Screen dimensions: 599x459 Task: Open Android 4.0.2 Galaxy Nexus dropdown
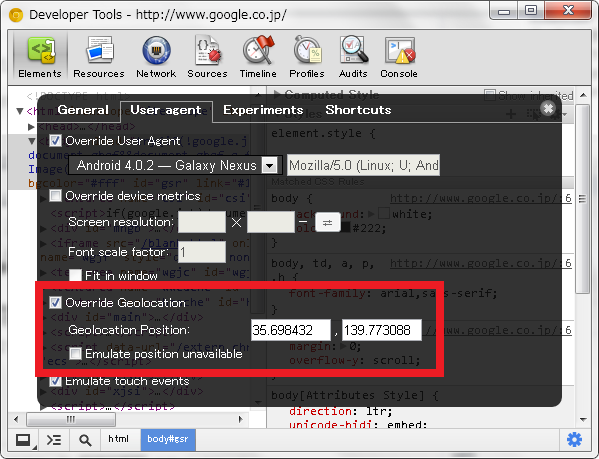tap(175, 165)
